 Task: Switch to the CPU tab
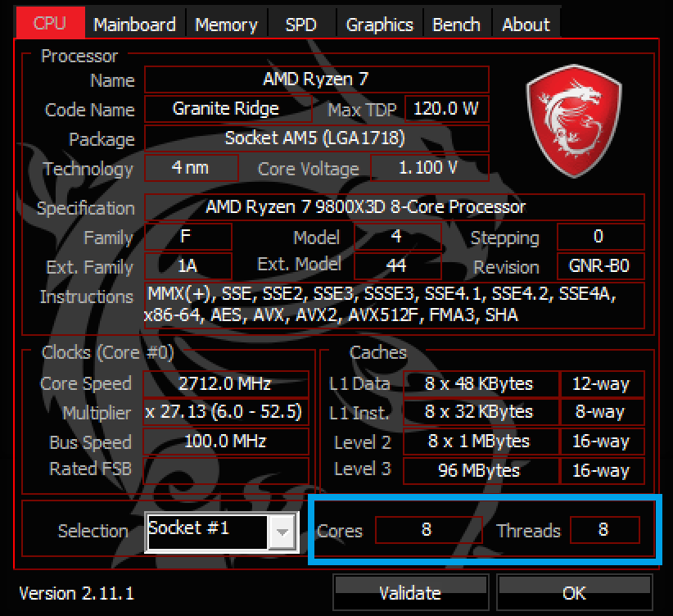click(x=50, y=23)
